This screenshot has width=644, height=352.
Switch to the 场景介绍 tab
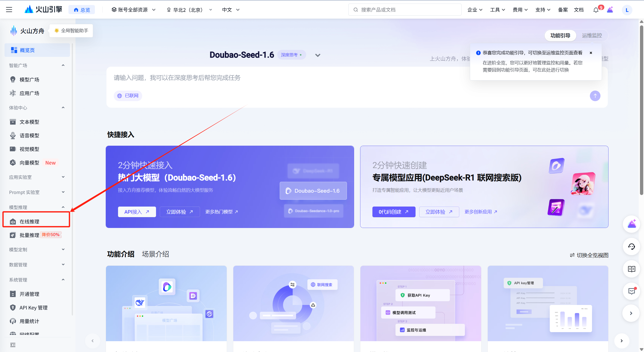155,254
